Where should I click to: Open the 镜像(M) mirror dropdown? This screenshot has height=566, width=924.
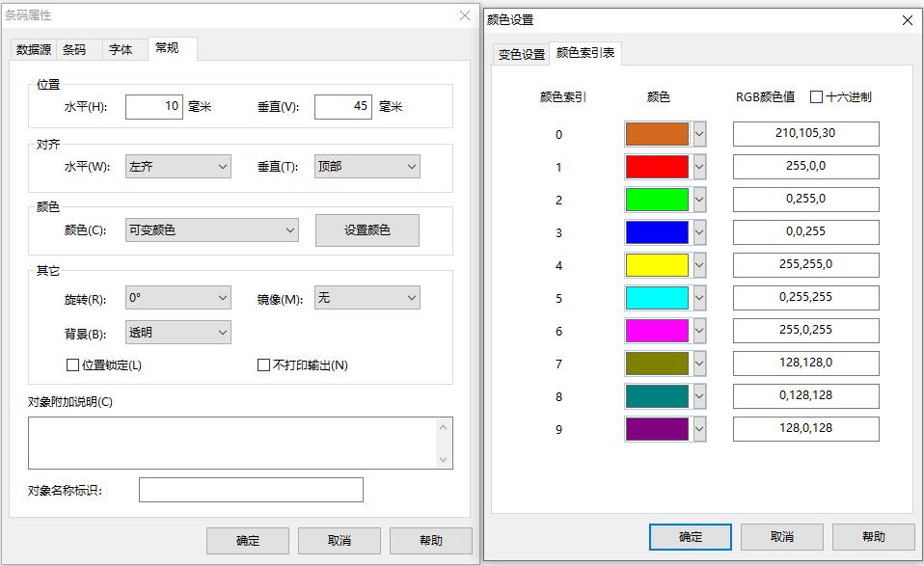[367, 297]
